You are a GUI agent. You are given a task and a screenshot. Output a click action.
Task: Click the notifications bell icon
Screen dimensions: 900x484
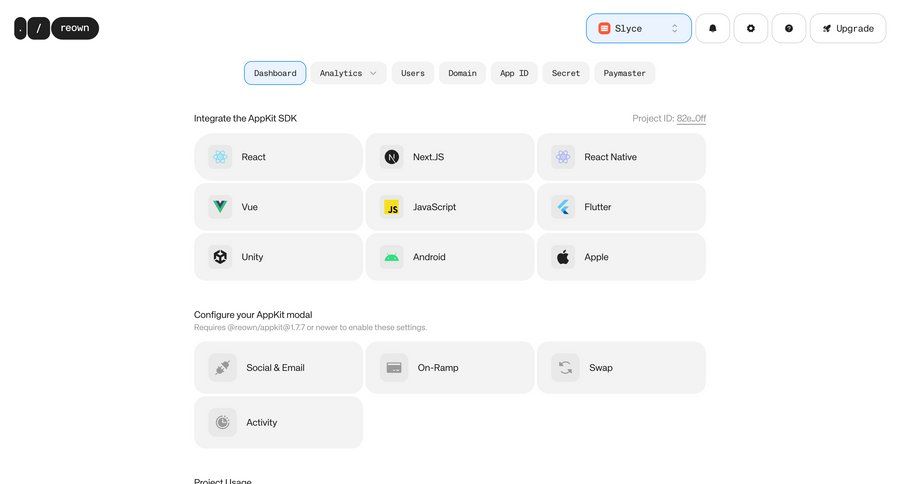click(712, 28)
